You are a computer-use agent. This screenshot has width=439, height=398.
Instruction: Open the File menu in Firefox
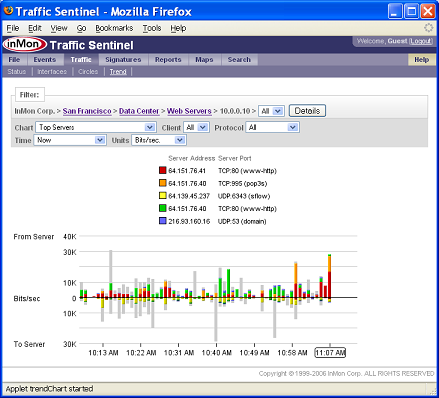[x=13, y=28]
